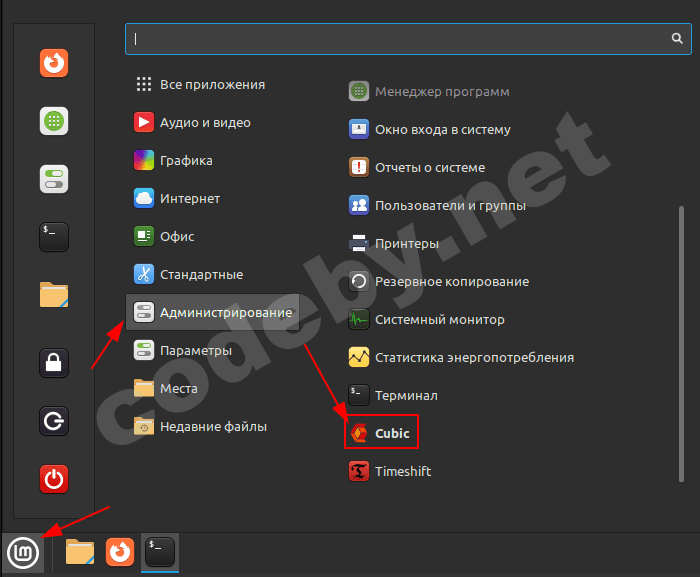
Task: Open Software Manager in the favorites sidebar
Action: pos(54,121)
